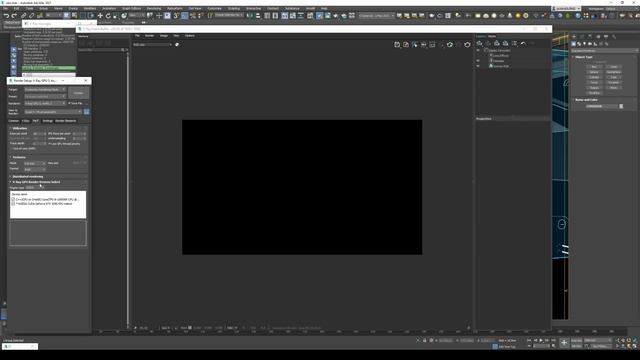Open the Engine type dropdown

click(x=34, y=188)
